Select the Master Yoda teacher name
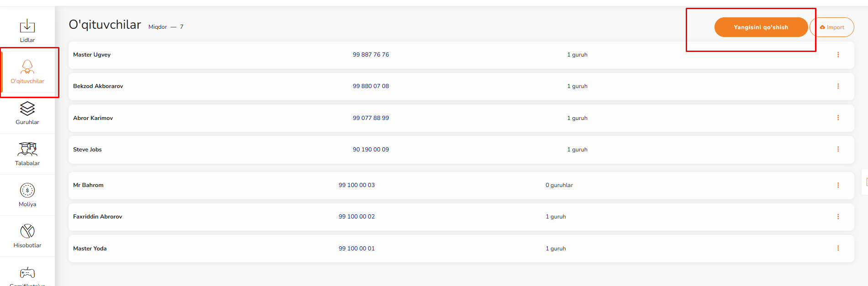The image size is (868, 286). (90, 249)
